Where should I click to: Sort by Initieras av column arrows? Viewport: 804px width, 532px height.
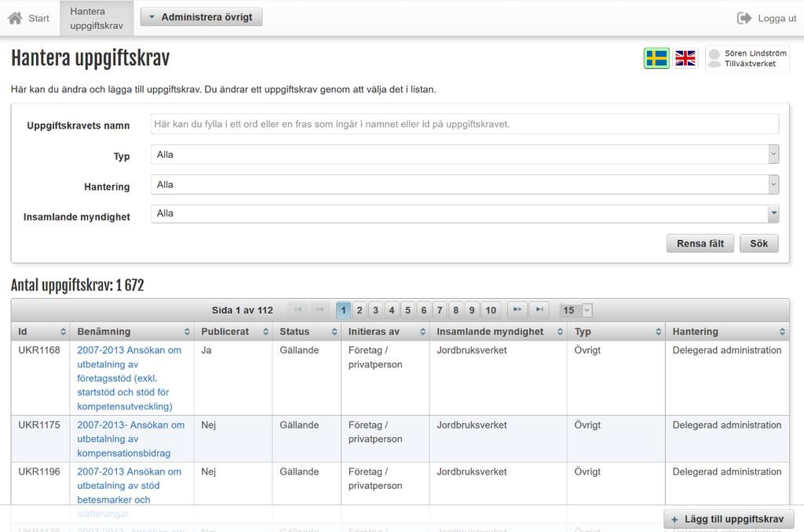click(422, 332)
